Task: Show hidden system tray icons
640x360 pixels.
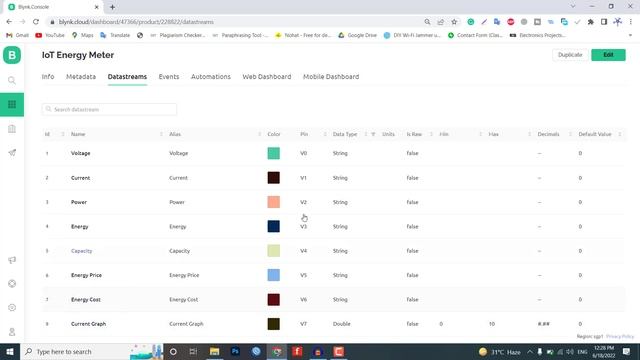Action: pos(530,351)
